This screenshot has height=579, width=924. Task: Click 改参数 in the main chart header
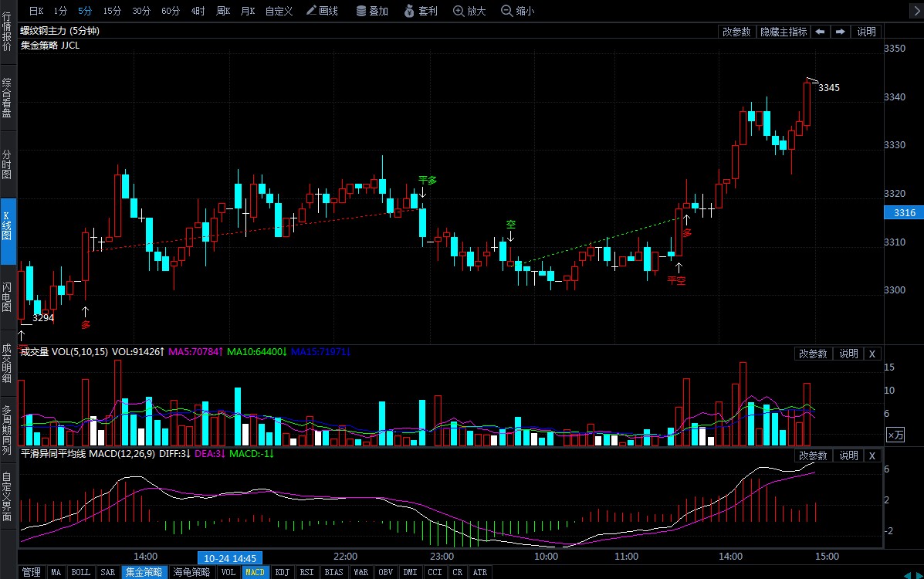pyautogui.click(x=736, y=32)
